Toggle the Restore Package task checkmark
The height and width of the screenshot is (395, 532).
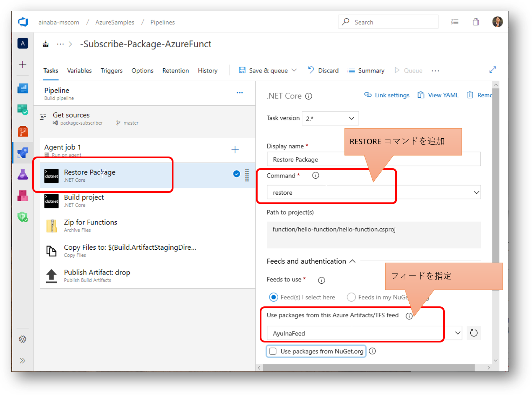(x=237, y=174)
